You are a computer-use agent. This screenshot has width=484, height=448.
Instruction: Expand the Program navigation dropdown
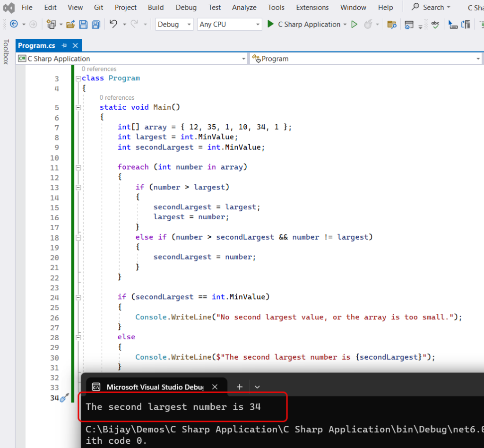click(x=479, y=58)
